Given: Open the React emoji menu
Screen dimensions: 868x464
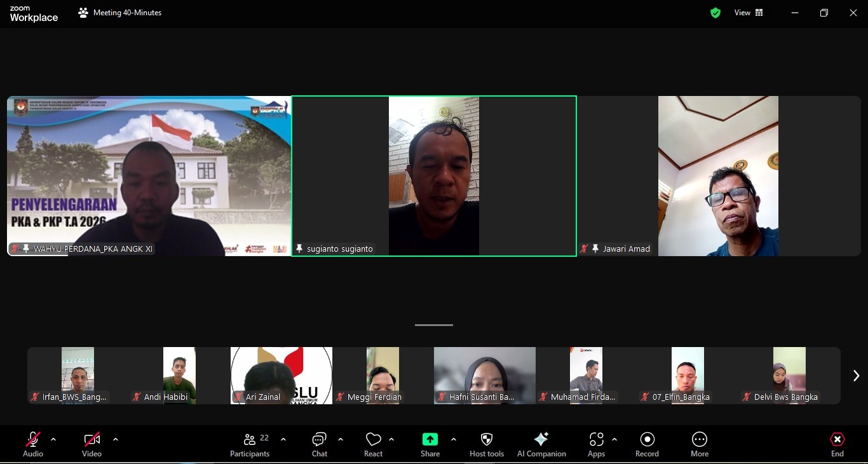Looking at the screenshot, I should 373,444.
